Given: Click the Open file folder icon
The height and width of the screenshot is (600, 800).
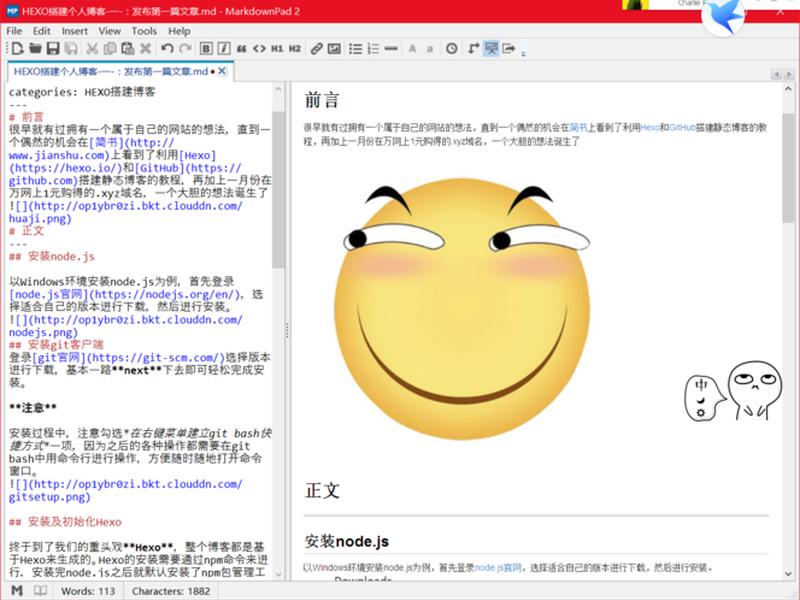Looking at the screenshot, I should pos(35,48).
